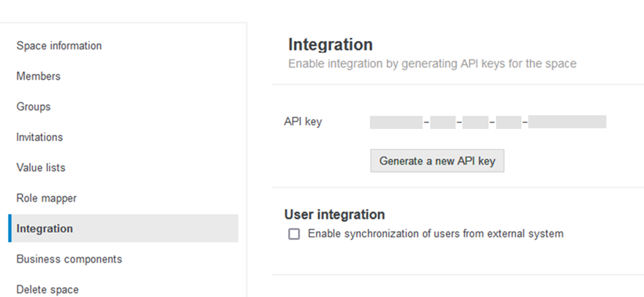644x297 pixels.
Task: Click the fourth API key segment
Action: pos(509,122)
